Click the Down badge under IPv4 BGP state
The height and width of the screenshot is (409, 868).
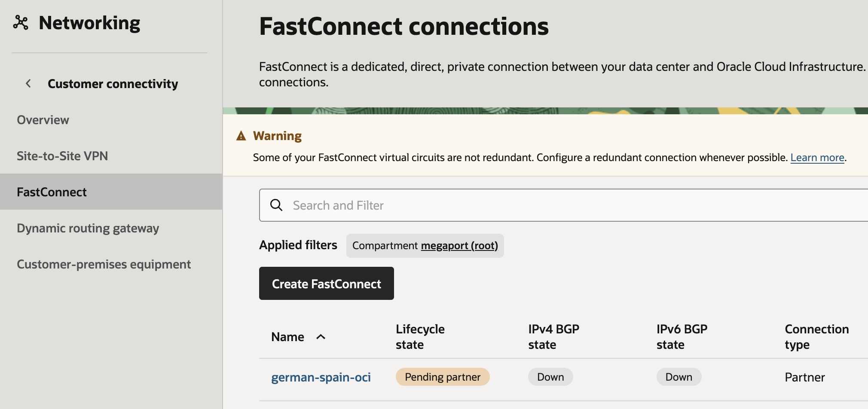click(550, 377)
